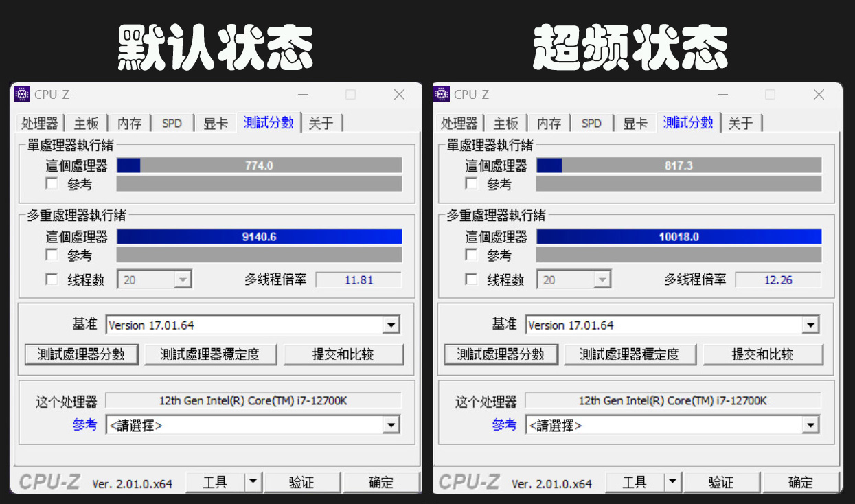Image resolution: width=855 pixels, height=504 pixels.
Task: Click 測試處理器穩定度 button in left window
Action: coord(210,354)
